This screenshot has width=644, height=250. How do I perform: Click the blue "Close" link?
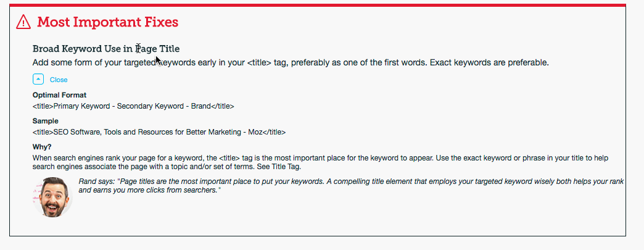click(x=59, y=80)
